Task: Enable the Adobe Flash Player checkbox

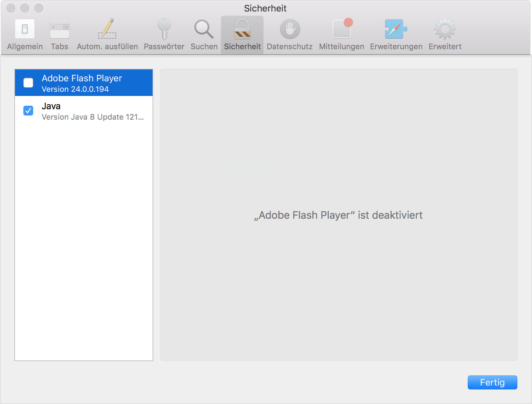Action: [x=28, y=83]
